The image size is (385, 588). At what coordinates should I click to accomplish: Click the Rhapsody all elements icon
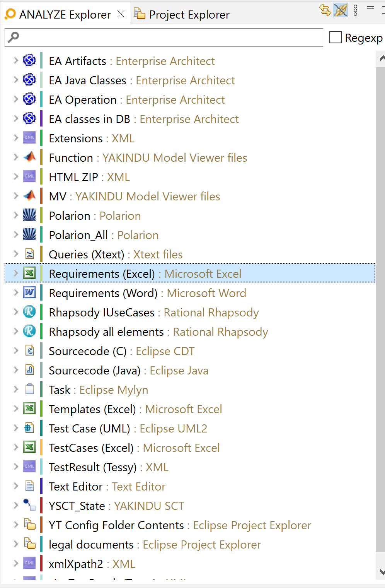click(x=29, y=331)
